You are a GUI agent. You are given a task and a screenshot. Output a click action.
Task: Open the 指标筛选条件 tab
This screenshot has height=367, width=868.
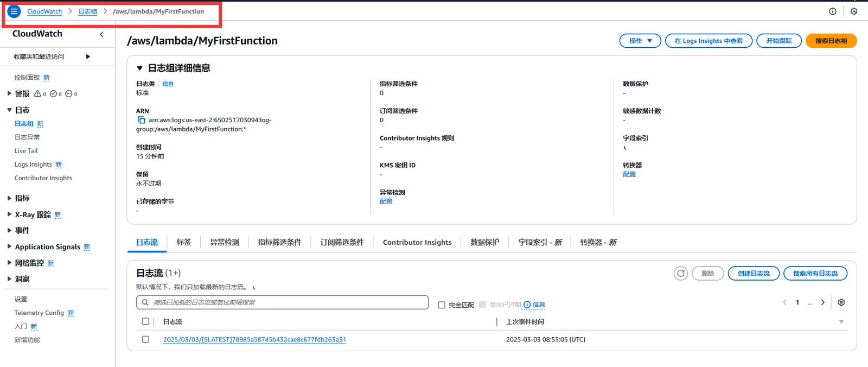[x=280, y=242]
